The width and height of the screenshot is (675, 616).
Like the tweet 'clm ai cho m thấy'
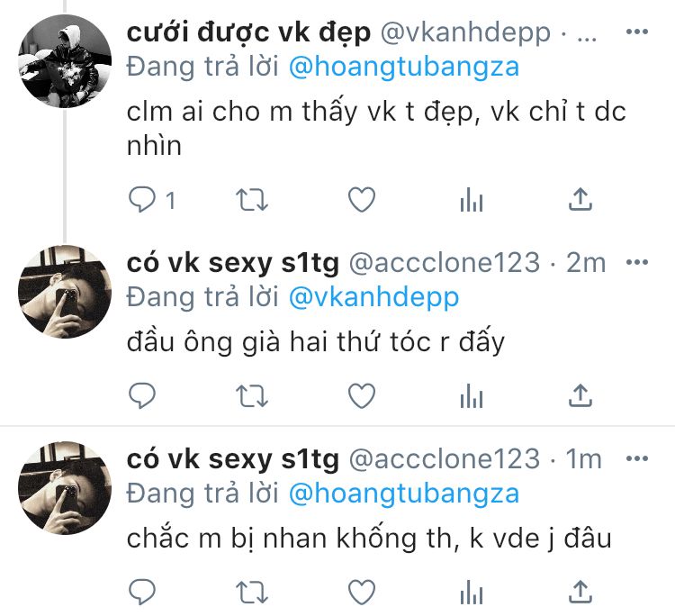pyautogui.click(x=362, y=200)
